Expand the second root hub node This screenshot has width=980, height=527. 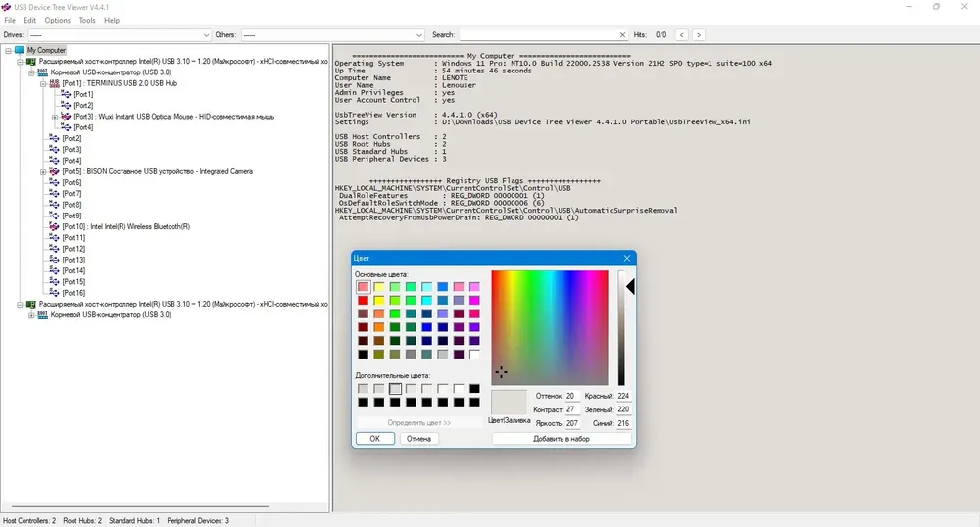(x=31, y=315)
